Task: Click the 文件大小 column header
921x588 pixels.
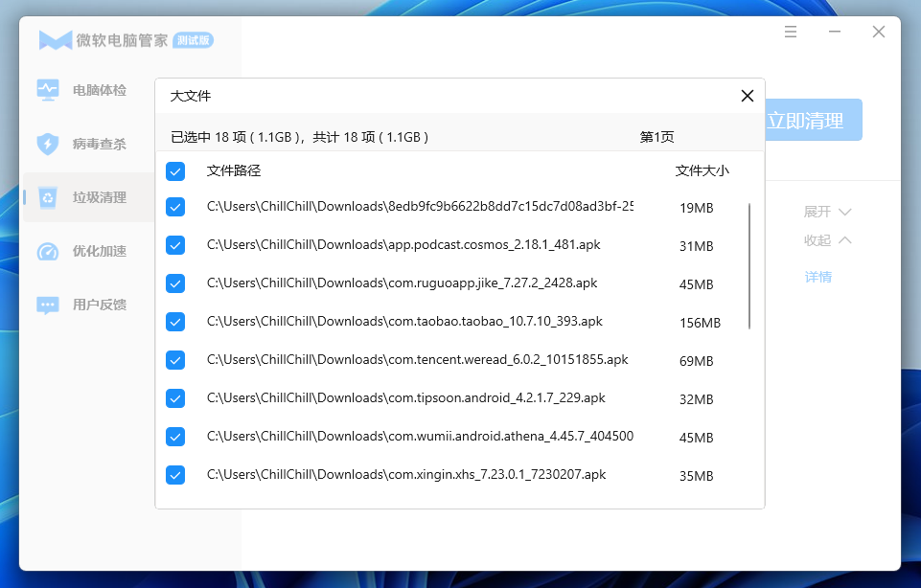Action: 702,170
